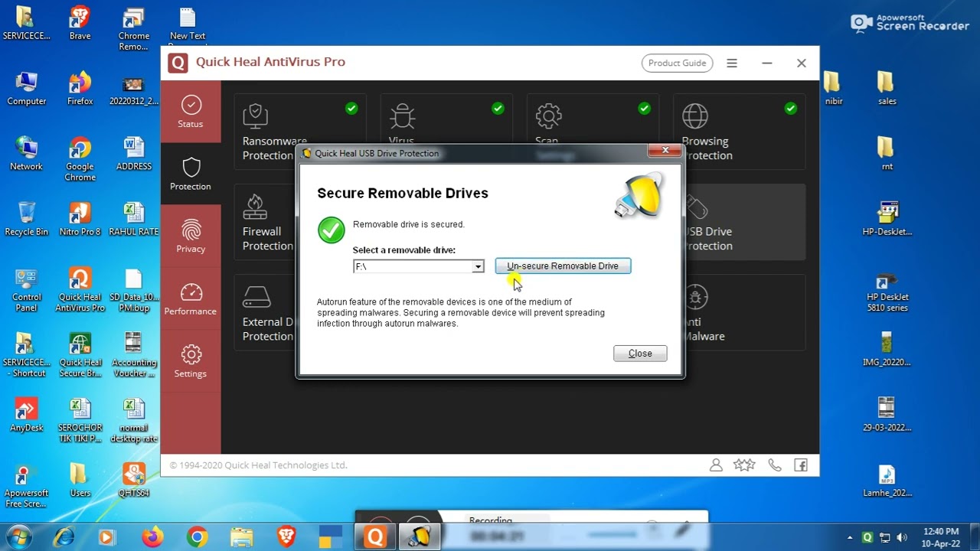Image resolution: width=980 pixels, height=551 pixels.
Task: Open Firefox from taskbar
Action: pyautogui.click(x=152, y=537)
